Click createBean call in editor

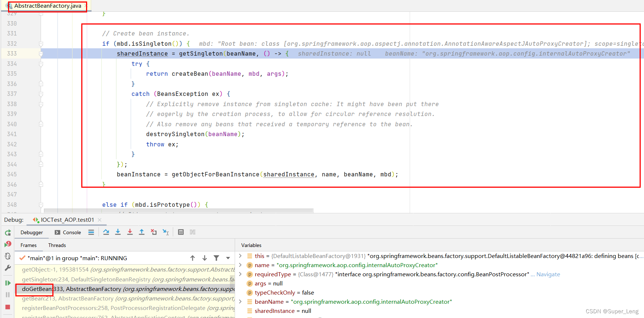pos(190,74)
